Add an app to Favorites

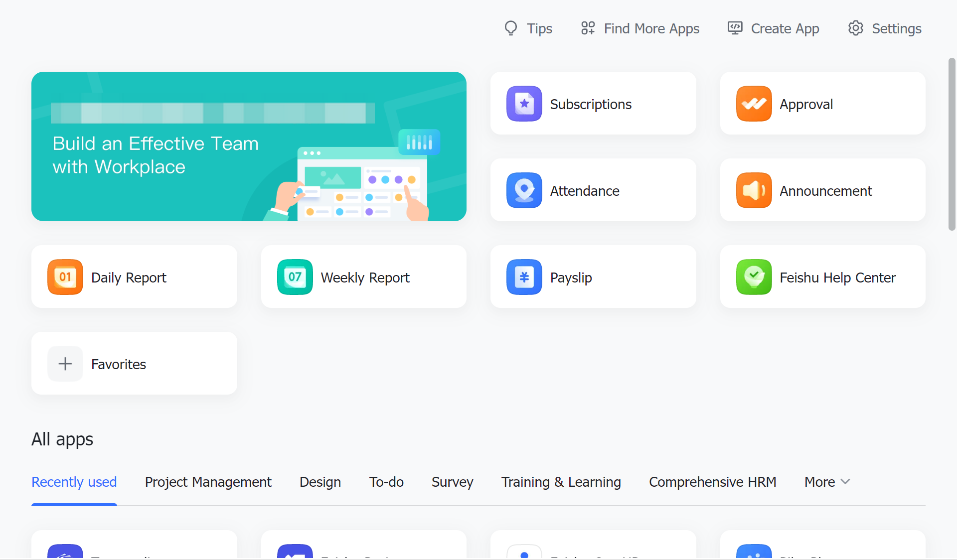(x=65, y=364)
